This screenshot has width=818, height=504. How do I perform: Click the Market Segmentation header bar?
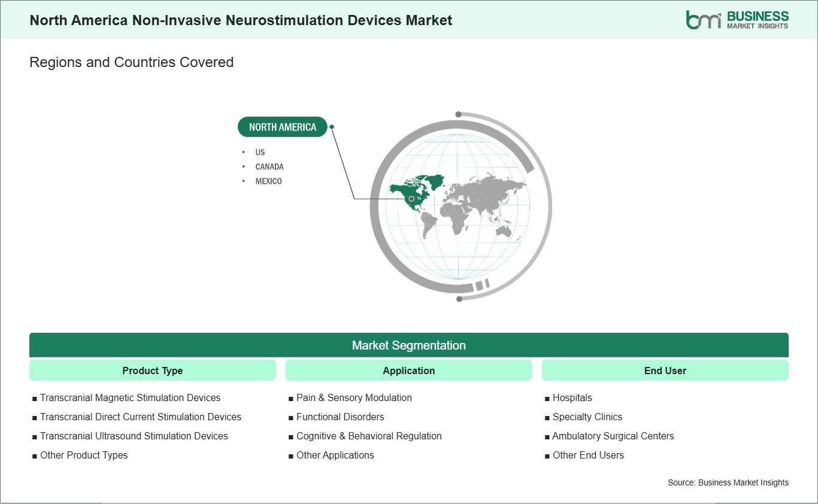409,345
